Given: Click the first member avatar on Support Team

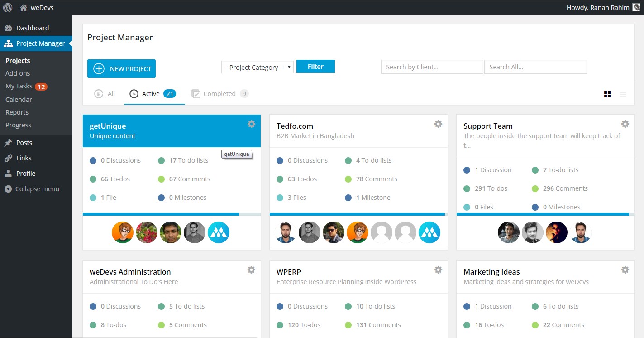Looking at the screenshot, I should click(x=509, y=232).
